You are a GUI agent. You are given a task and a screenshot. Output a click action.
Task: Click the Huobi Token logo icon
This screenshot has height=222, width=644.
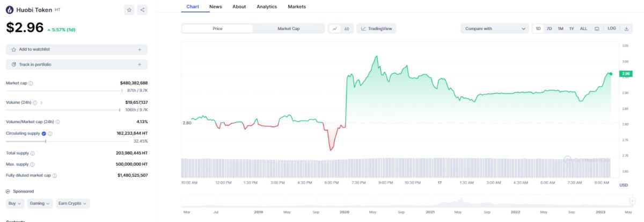(x=10, y=10)
